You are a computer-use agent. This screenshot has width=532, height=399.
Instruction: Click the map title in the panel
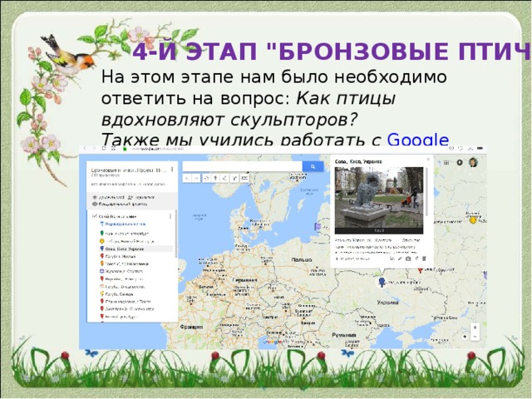[129, 170]
